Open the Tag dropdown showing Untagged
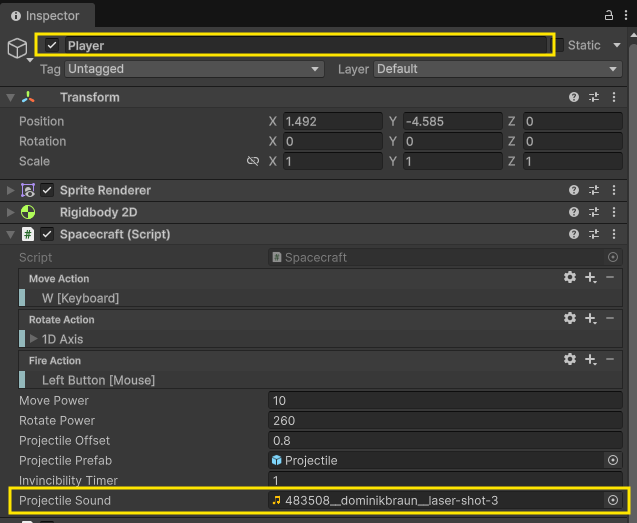 (194, 69)
